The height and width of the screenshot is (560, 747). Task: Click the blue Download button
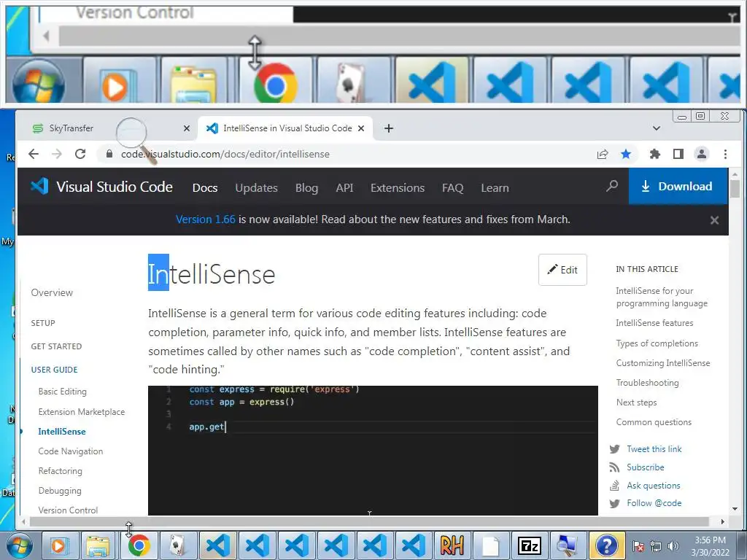[x=678, y=186]
